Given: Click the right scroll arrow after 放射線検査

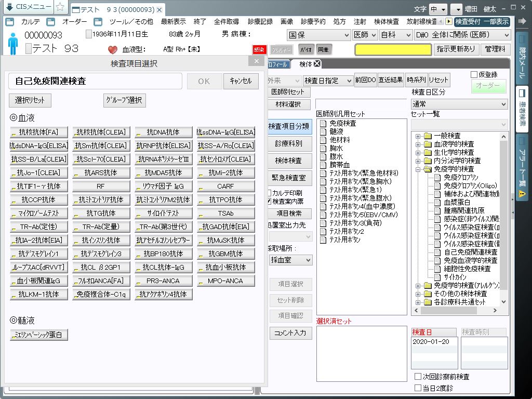Looking at the screenshot, I should [448, 22].
